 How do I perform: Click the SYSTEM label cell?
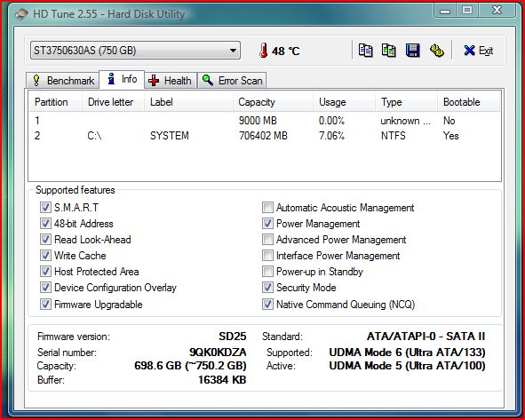coord(170,136)
